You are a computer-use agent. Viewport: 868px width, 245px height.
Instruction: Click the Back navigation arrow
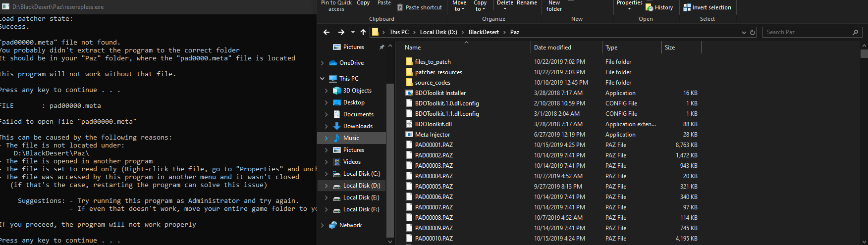326,32
